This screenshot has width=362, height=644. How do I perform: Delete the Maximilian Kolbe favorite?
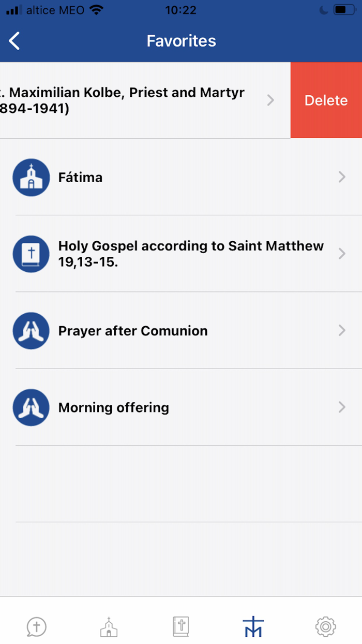[x=326, y=100]
